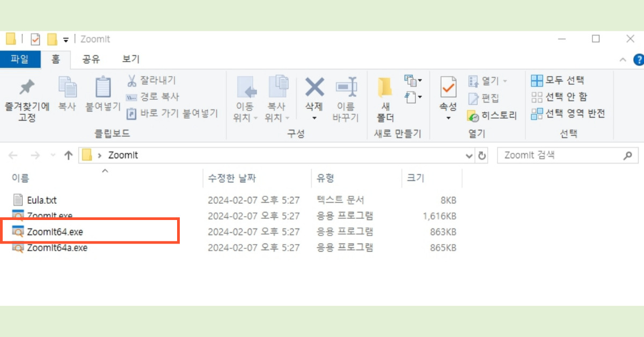Paste shortcut via 바로 가기 붙여넣기
This screenshot has width=644, height=337.
(x=172, y=113)
